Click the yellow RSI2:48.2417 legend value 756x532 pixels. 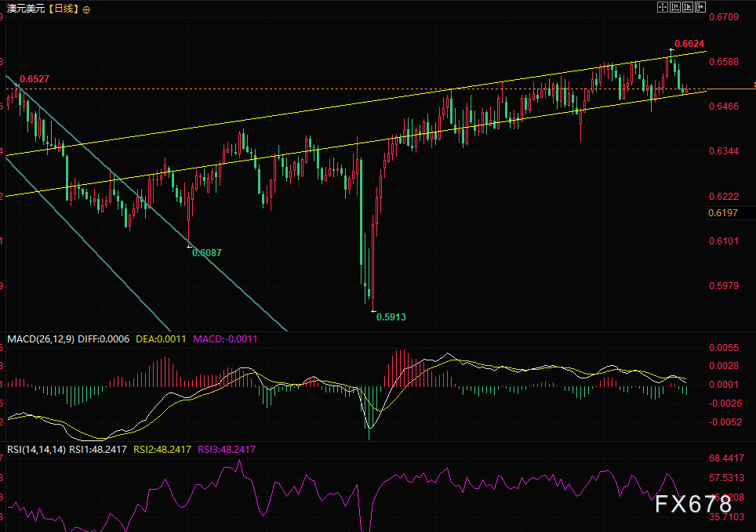point(162,450)
